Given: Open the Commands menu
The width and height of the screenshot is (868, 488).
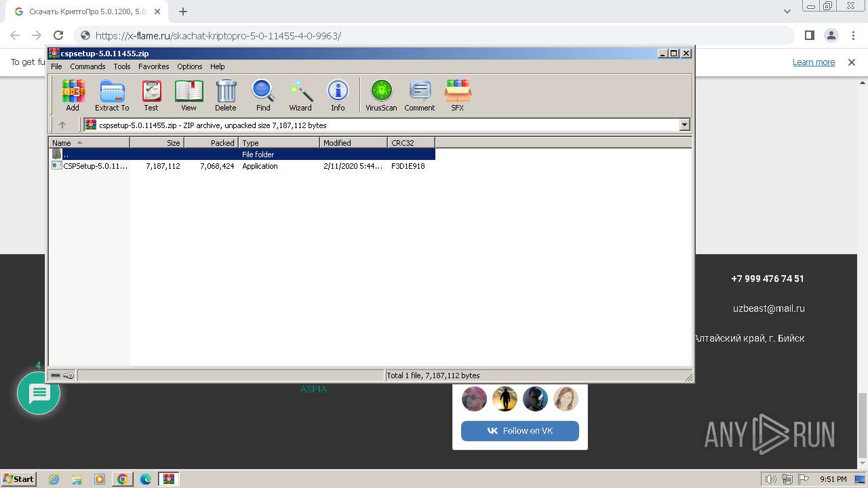Looking at the screenshot, I should (x=87, y=66).
